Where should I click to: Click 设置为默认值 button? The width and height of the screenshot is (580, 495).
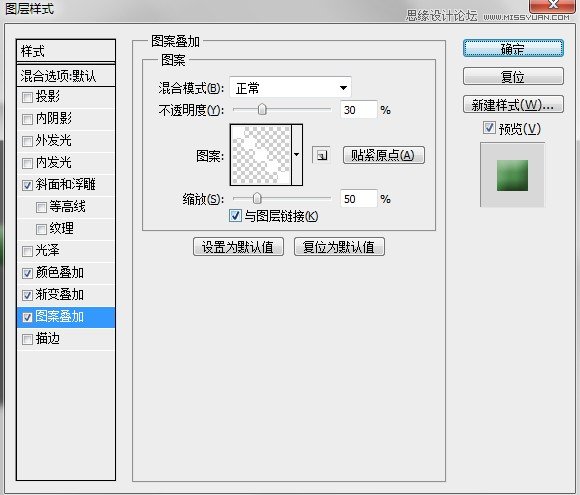238,247
